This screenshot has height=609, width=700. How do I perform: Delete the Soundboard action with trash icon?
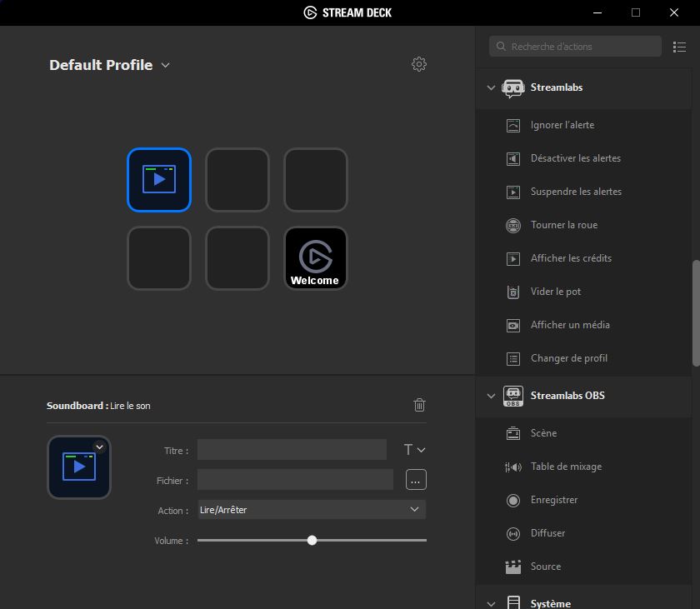[419, 405]
